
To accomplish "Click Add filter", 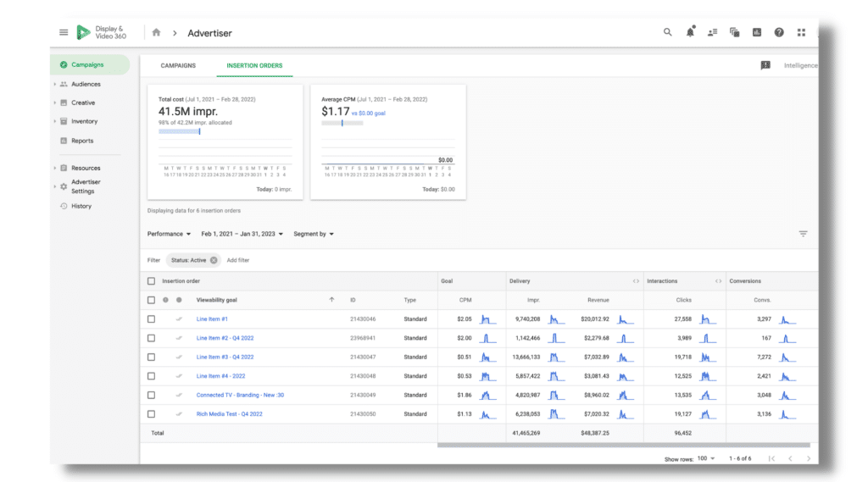I will click(238, 260).
